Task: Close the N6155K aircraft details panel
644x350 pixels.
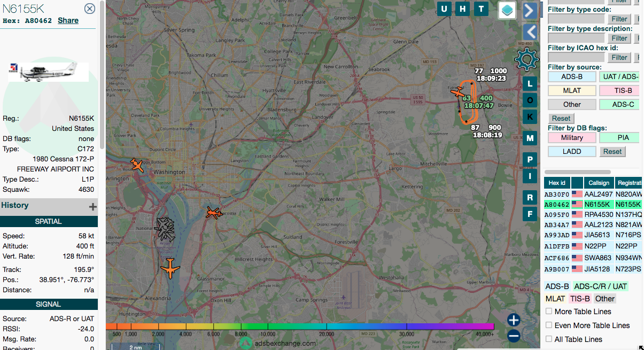Action: 90,9
